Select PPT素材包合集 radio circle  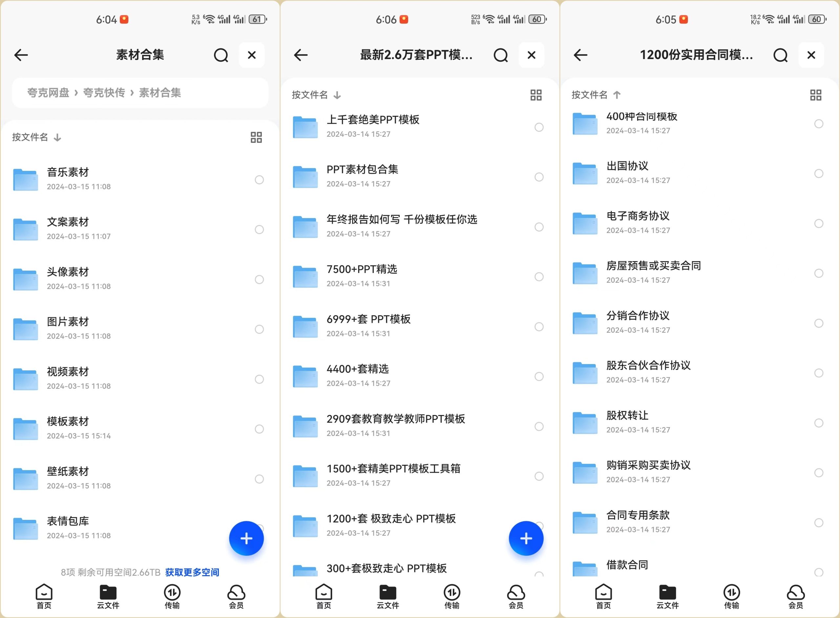pyautogui.click(x=539, y=177)
